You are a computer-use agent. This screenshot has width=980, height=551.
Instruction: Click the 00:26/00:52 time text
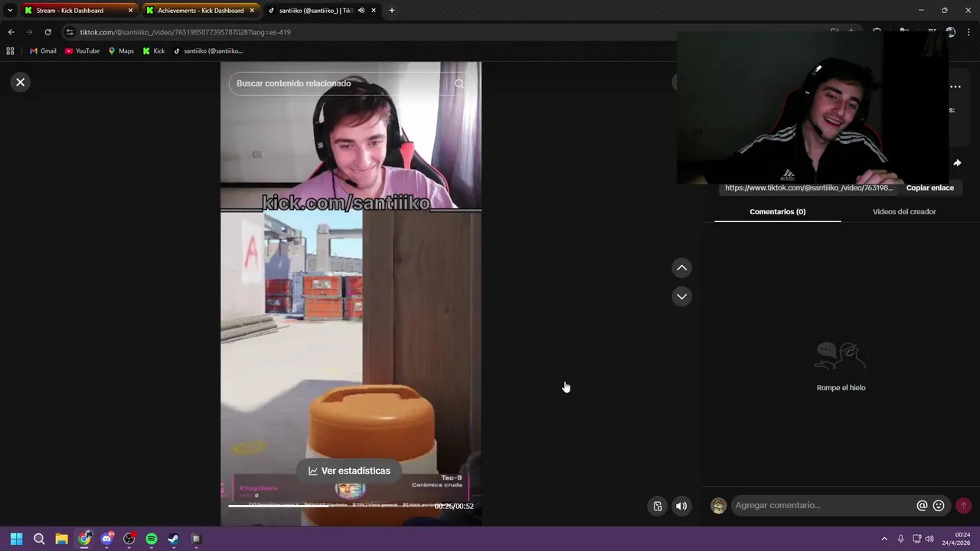point(454,506)
